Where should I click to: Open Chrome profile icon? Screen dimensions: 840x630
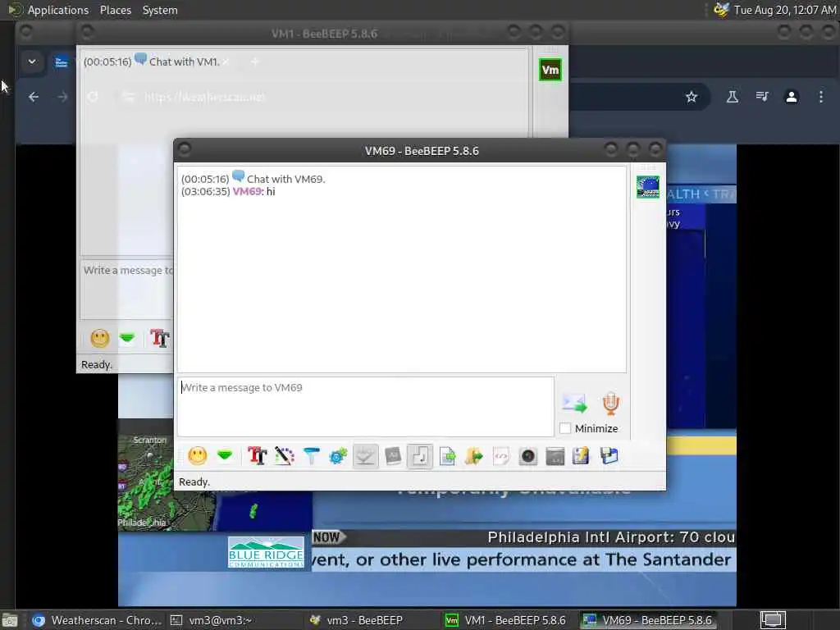click(x=792, y=97)
